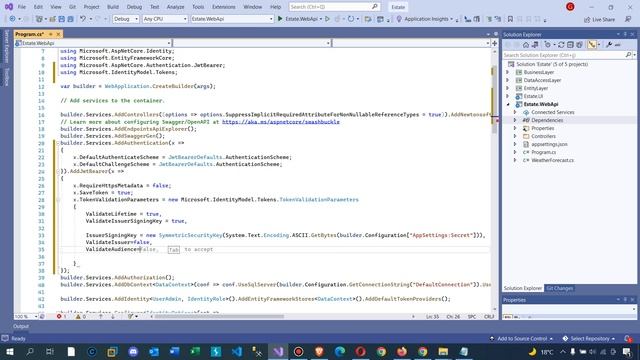
Task: Close the Program.cs tab
Action: [x=58, y=34]
